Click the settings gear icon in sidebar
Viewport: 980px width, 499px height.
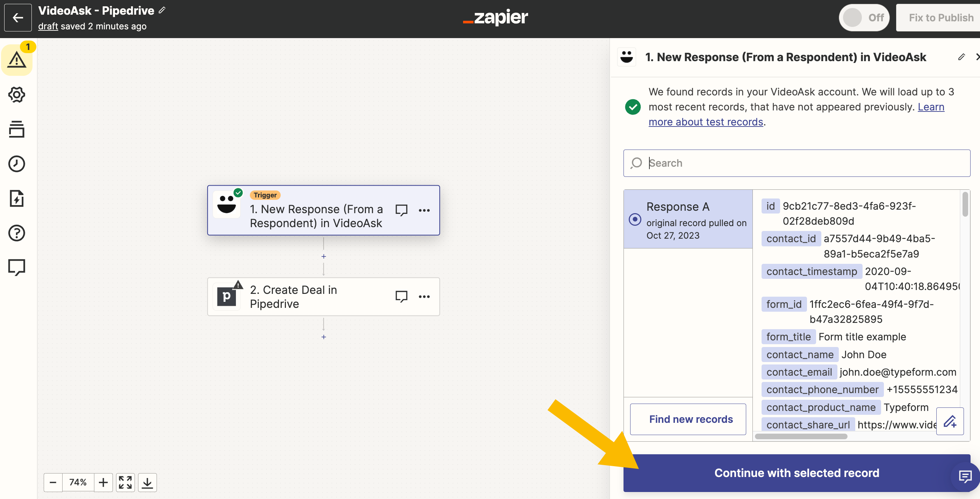click(16, 94)
